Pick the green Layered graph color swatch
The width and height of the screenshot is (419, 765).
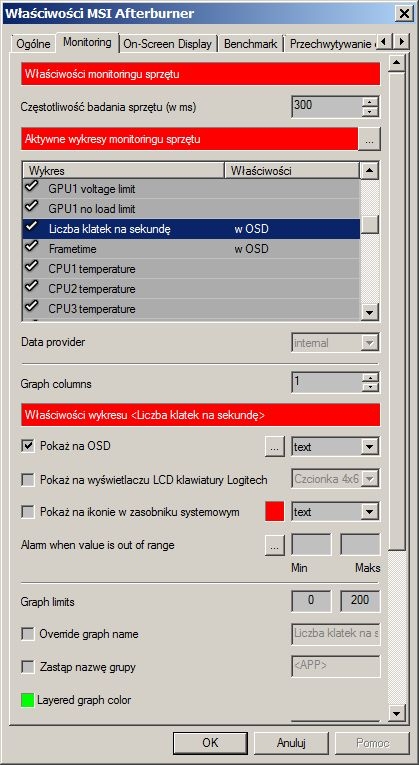pyautogui.click(x=28, y=701)
